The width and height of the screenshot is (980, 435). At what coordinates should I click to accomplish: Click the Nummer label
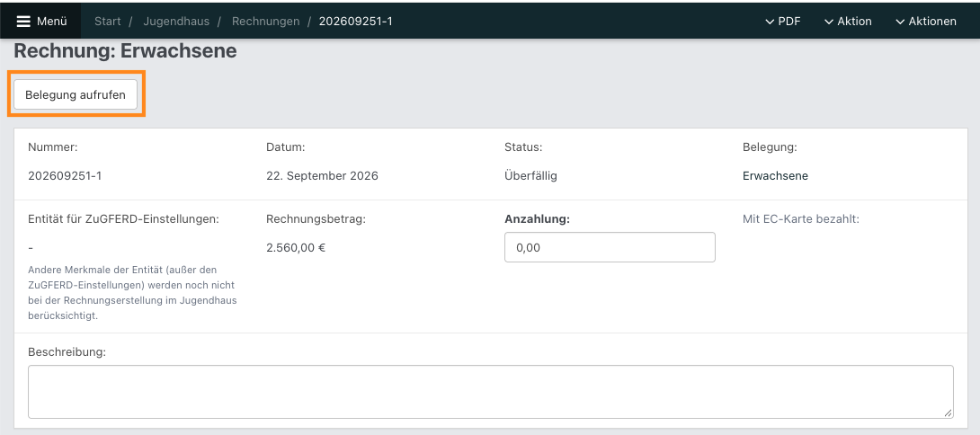point(52,148)
